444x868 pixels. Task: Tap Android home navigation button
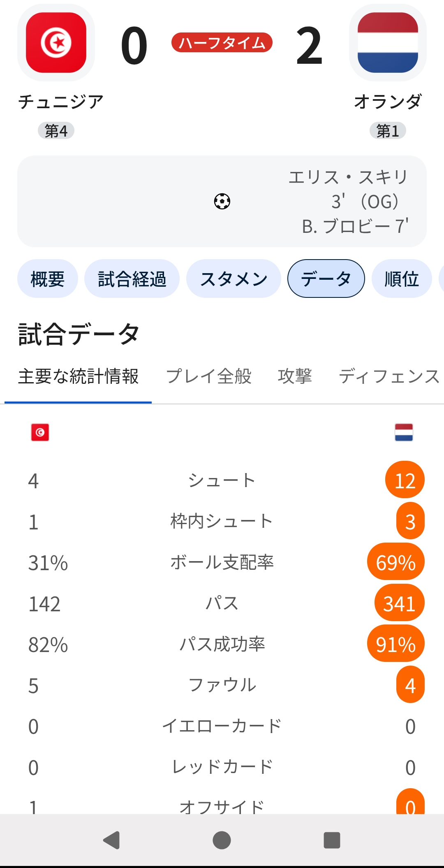point(222,840)
